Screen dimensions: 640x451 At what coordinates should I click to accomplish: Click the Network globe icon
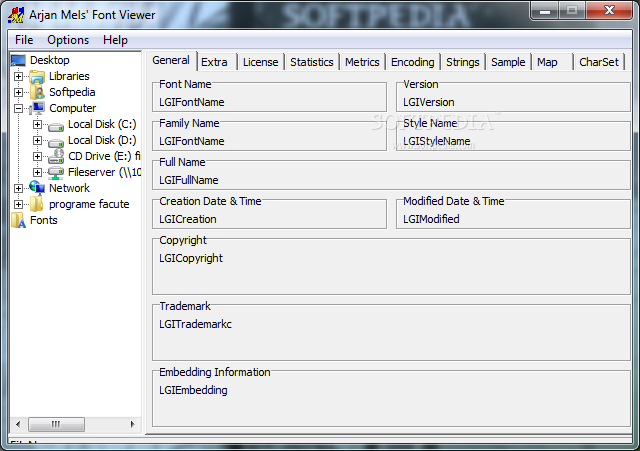pos(37,188)
